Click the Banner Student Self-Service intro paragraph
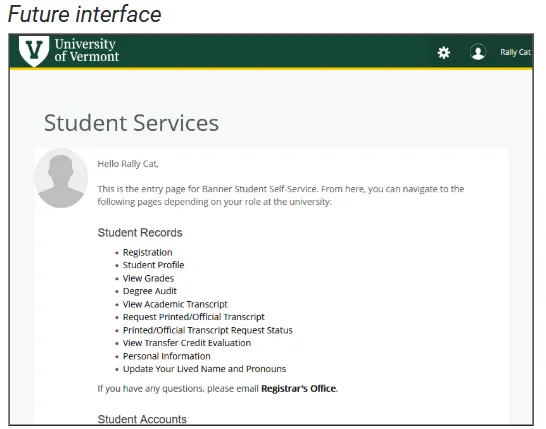546x429 pixels. pyautogui.click(x=281, y=195)
